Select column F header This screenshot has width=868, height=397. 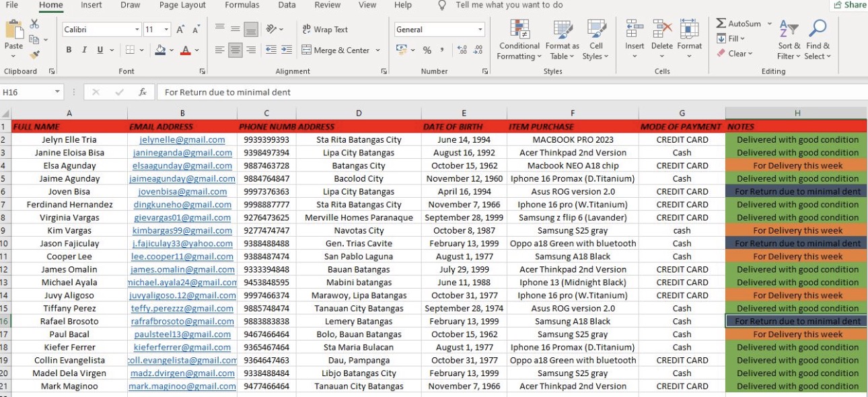(573, 113)
